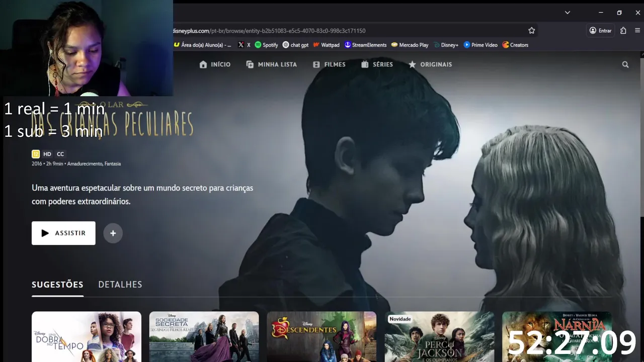Click the CC closed captions badge
The width and height of the screenshot is (644, 362).
coord(60,154)
